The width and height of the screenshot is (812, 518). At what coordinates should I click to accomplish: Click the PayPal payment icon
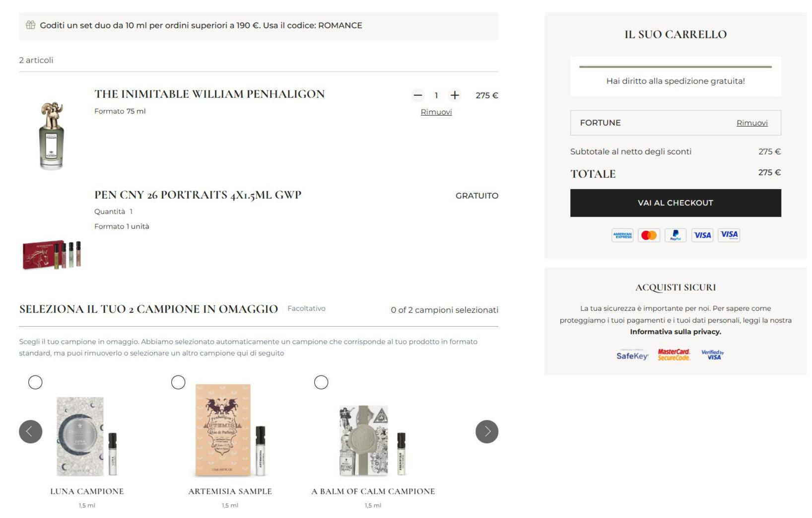click(676, 235)
